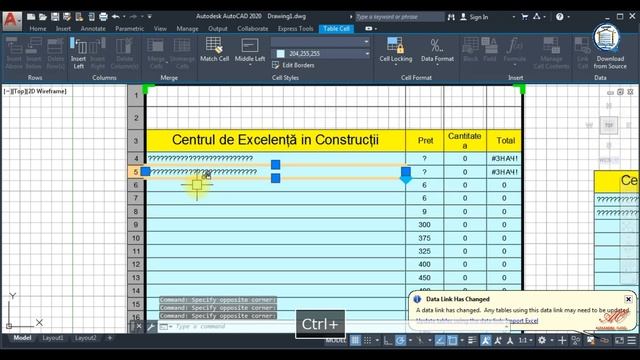The height and width of the screenshot is (360, 640).
Task: Click the Model tab
Action: [22, 338]
